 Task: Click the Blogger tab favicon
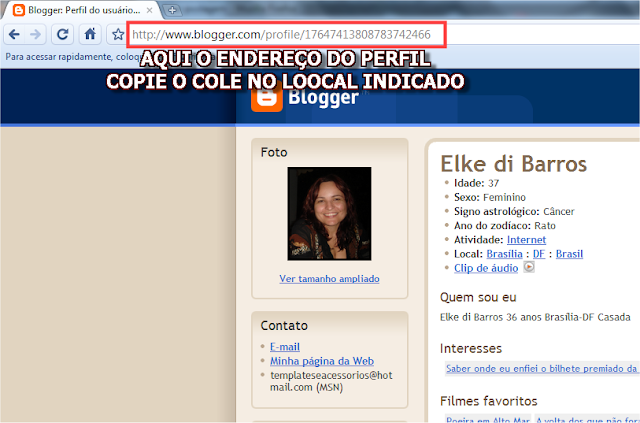pyautogui.click(x=19, y=10)
